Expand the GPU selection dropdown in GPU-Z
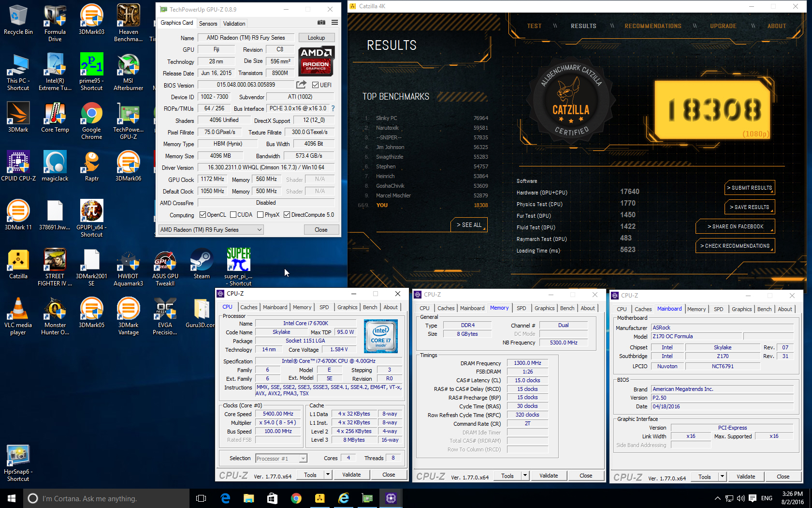Image resolution: width=812 pixels, height=508 pixels. click(x=211, y=230)
